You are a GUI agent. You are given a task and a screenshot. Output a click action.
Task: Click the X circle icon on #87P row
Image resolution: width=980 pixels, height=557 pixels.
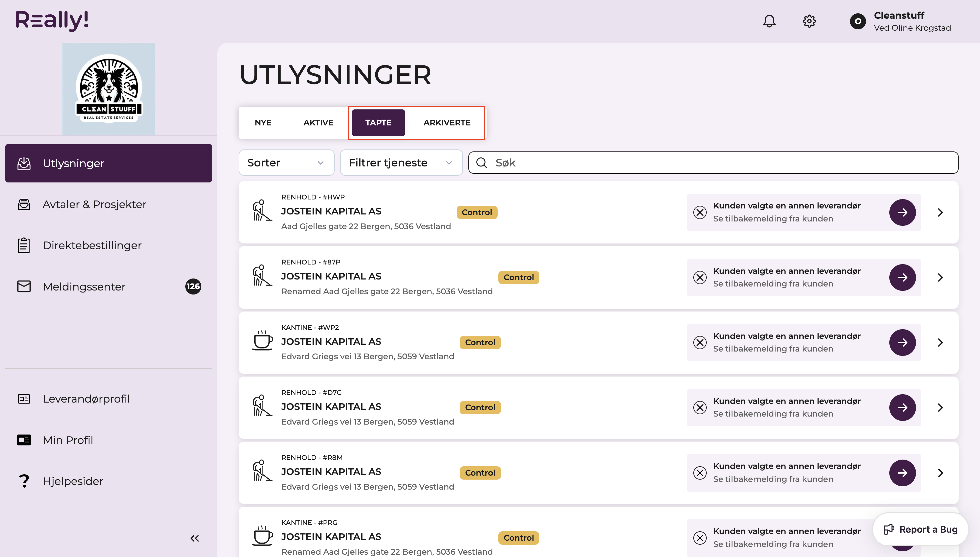(x=700, y=277)
